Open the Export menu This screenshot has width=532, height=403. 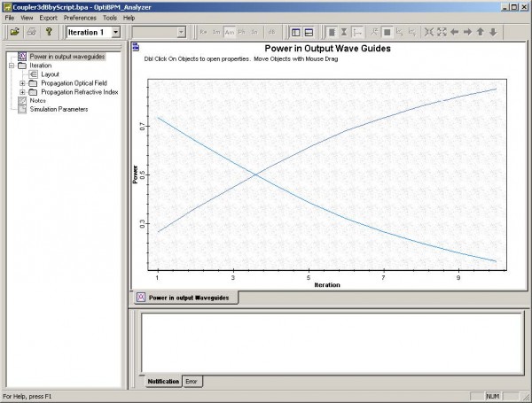[x=48, y=18]
